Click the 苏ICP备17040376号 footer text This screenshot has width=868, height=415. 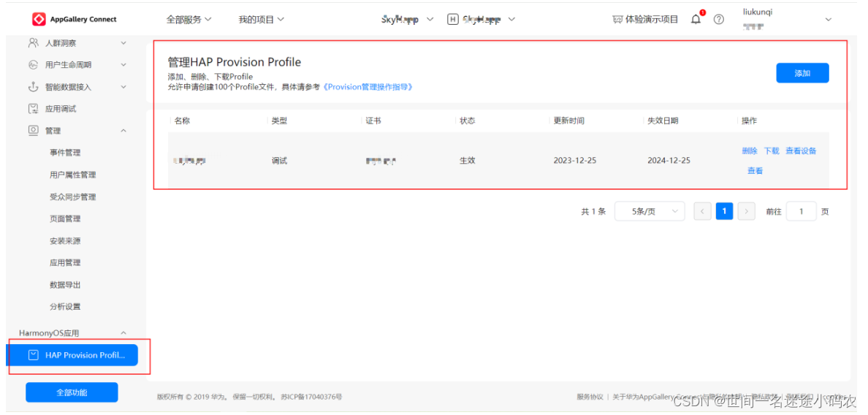311,397
